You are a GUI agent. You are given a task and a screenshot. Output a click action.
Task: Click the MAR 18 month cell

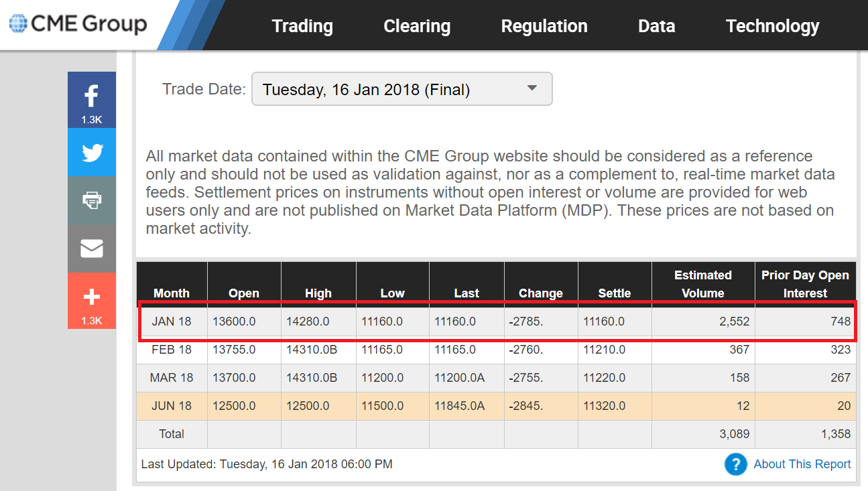pyautogui.click(x=172, y=378)
